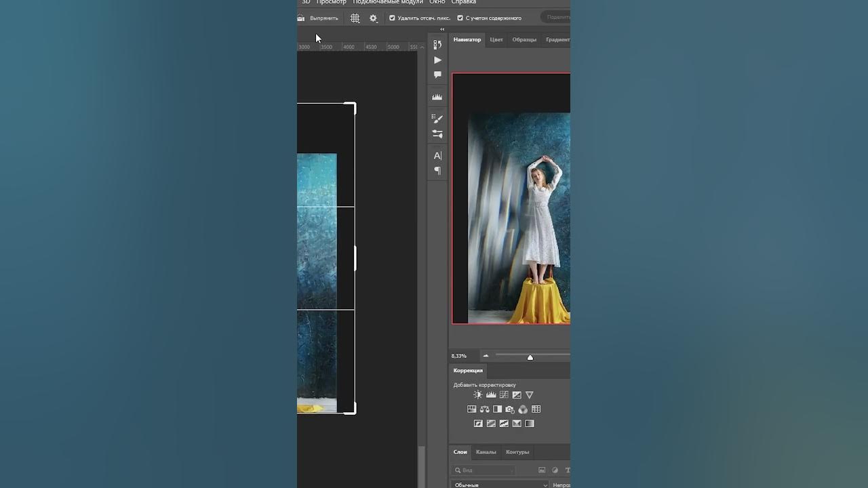Open the Actions panel play icon
This screenshot has width=868, height=488.
pos(437,60)
